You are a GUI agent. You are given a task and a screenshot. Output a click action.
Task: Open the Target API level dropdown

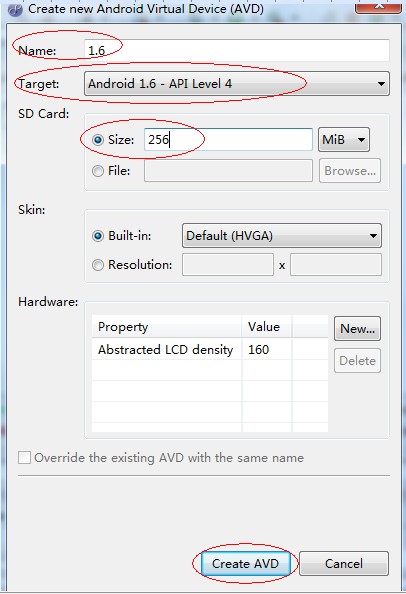click(x=237, y=84)
